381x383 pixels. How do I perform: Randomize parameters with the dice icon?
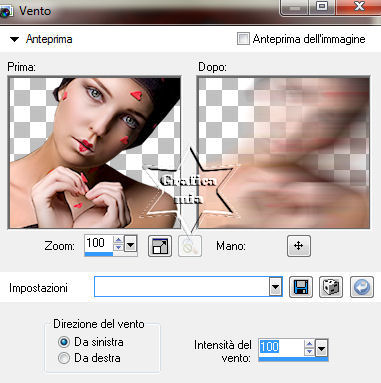coord(331,286)
